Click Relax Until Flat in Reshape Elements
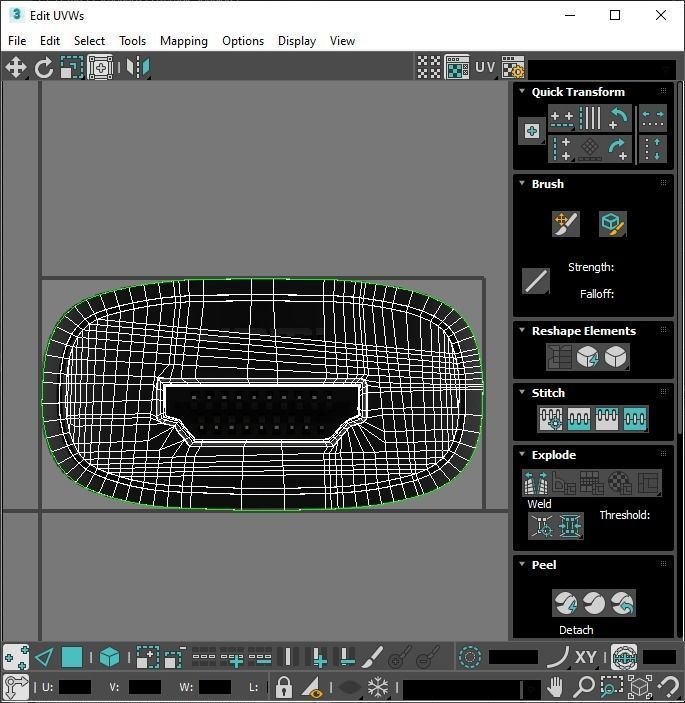The height and width of the screenshot is (703, 685). (x=588, y=357)
